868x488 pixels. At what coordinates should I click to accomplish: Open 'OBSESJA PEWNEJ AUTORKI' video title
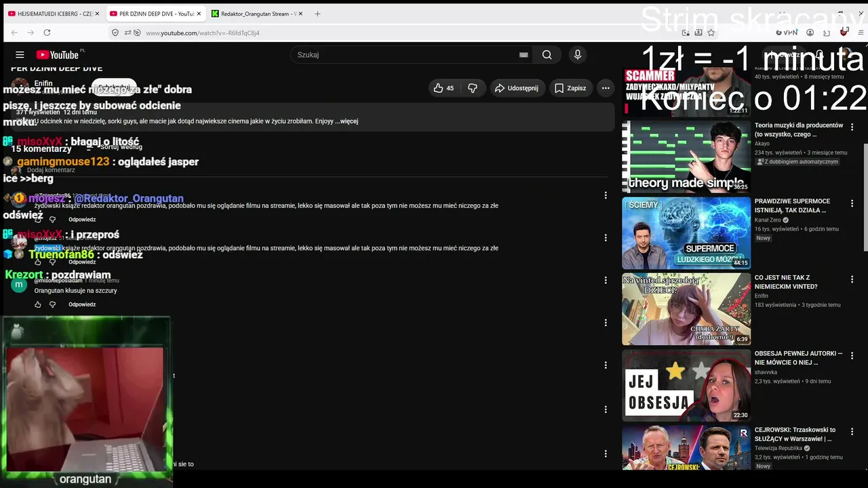pyautogui.click(x=799, y=358)
